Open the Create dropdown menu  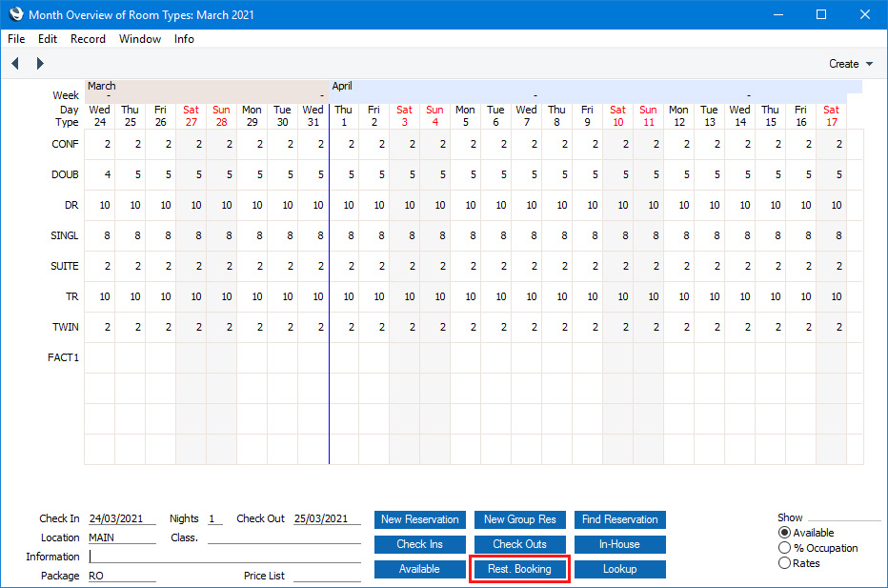pos(851,64)
